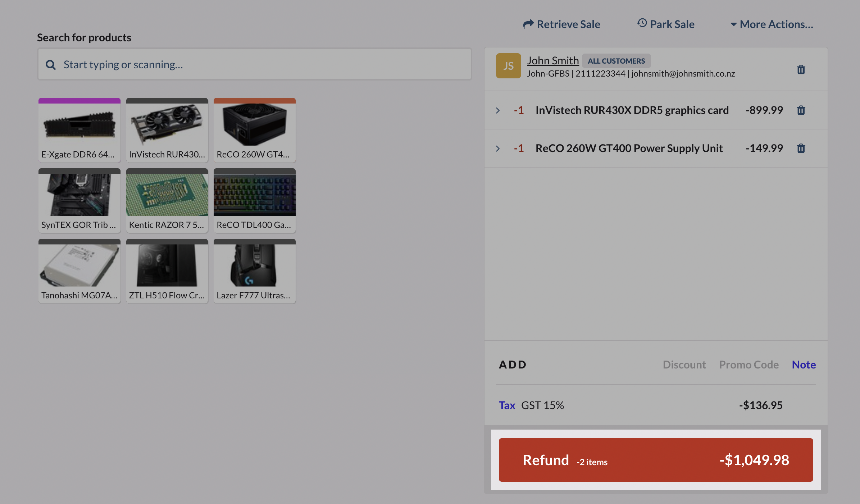The height and width of the screenshot is (504, 860).
Task: Select the Lazer F777 mouse thumbnail
Action: (254, 270)
